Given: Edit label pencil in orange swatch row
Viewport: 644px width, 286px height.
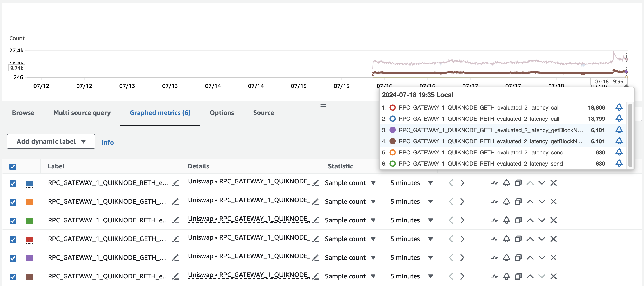Looking at the screenshot, I should click(176, 202).
